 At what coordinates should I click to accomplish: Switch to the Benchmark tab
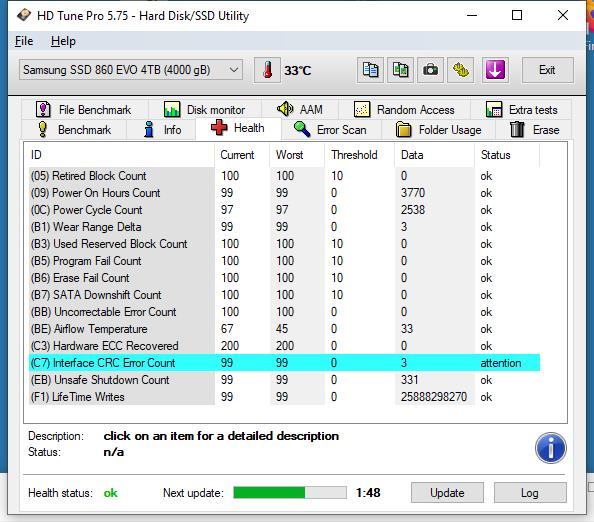pyautogui.click(x=74, y=130)
